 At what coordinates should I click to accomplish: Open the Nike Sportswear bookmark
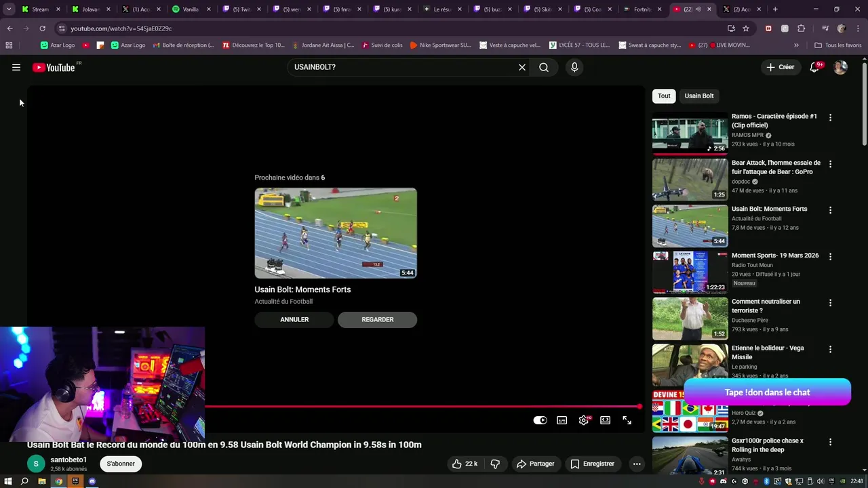pos(440,45)
